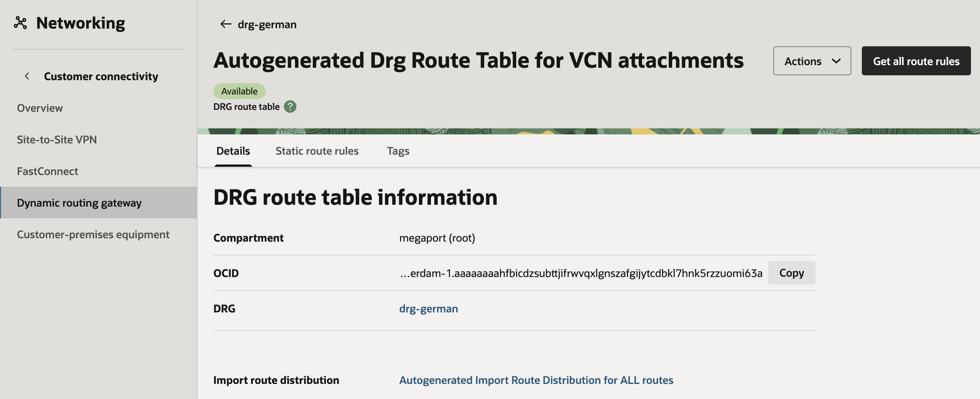
Task: Expand the Actions menu chevron
Action: [x=836, y=61]
